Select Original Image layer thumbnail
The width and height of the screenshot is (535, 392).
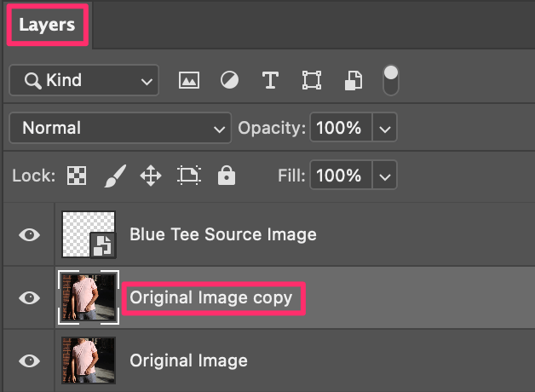[89, 360]
